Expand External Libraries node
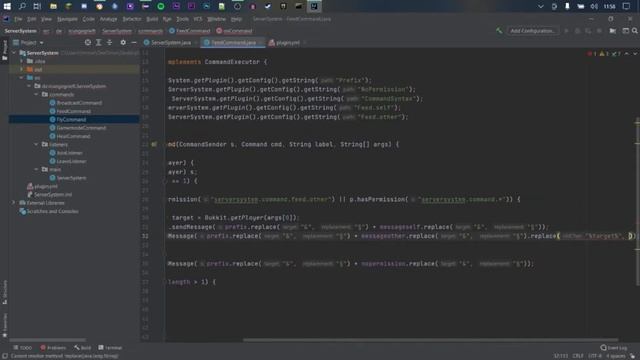 (13, 202)
